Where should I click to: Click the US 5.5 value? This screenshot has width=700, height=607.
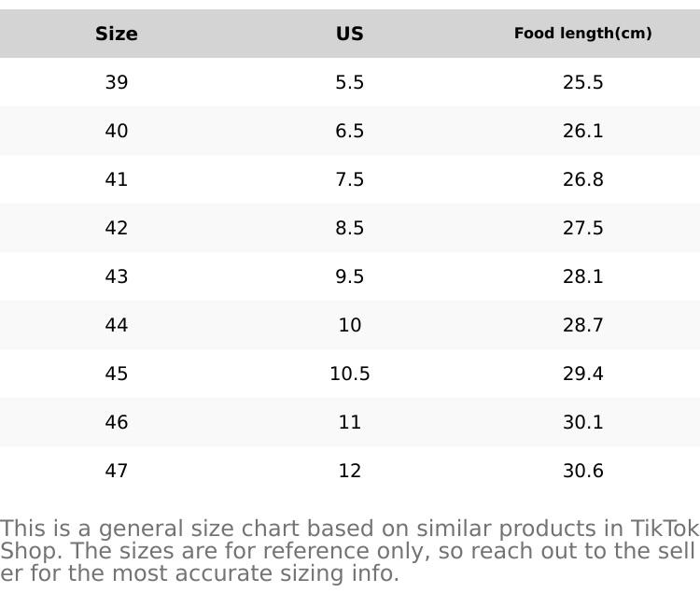pyautogui.click(x=349, y=82)
